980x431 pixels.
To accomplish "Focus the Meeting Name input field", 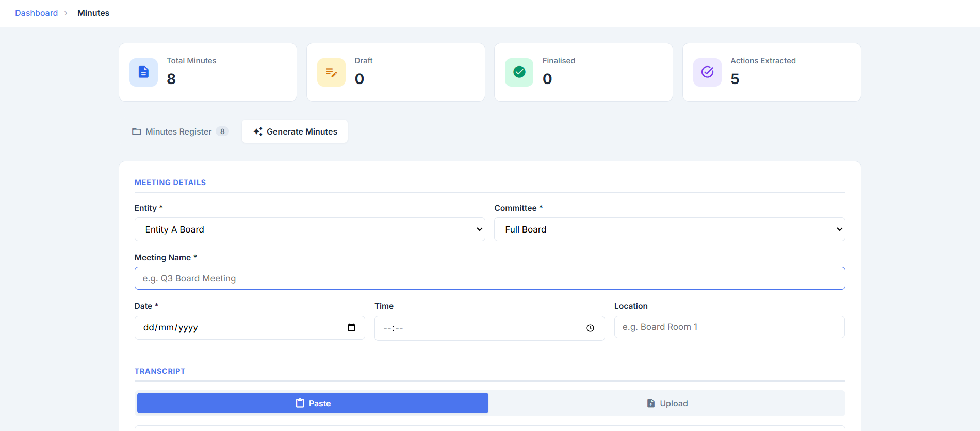I will [489, 278].
